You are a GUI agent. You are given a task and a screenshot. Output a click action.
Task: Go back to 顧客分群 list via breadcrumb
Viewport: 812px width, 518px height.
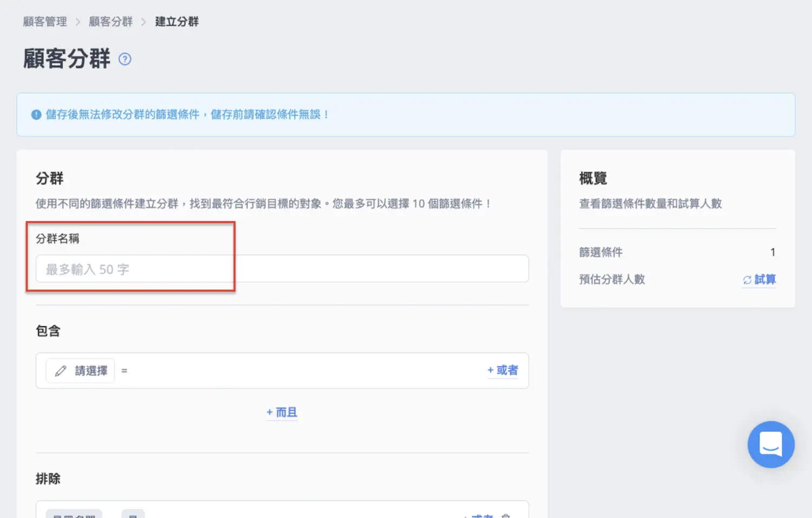110,22
